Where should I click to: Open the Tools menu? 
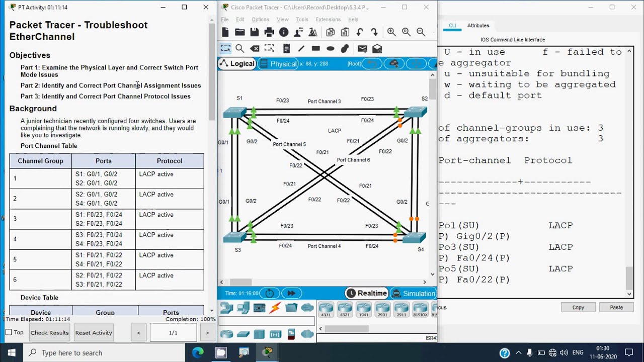coord(302,20)
